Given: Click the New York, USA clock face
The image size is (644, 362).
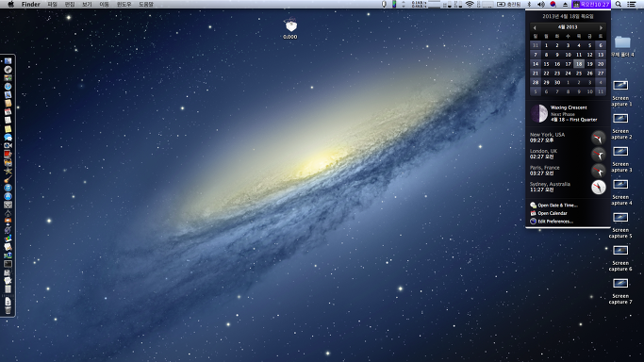Looking at the screenshot, I should click(x=599, y=138).
